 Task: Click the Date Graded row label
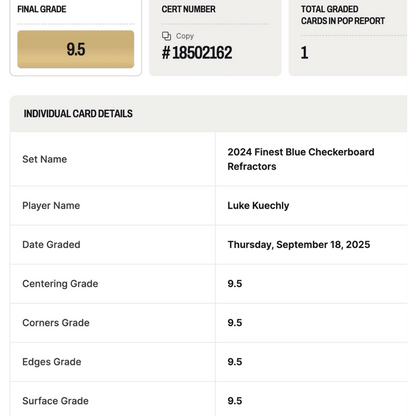[x=51, y=245]
